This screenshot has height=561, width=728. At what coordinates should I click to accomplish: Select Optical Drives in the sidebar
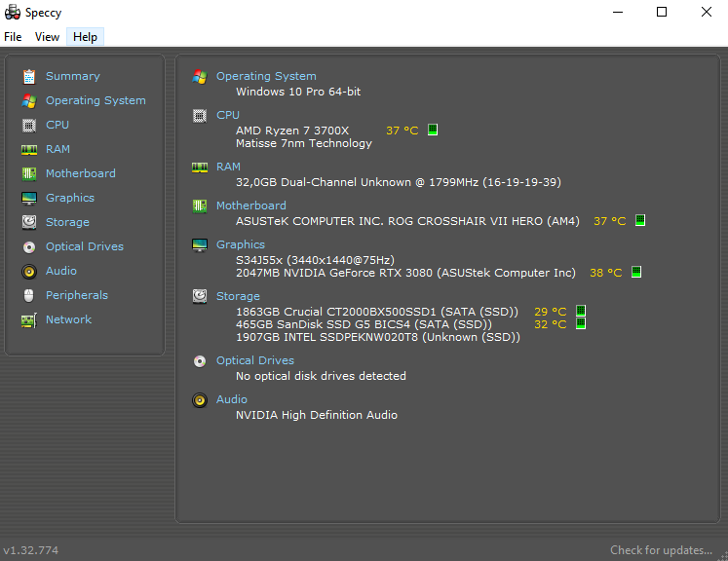[85, 246]
